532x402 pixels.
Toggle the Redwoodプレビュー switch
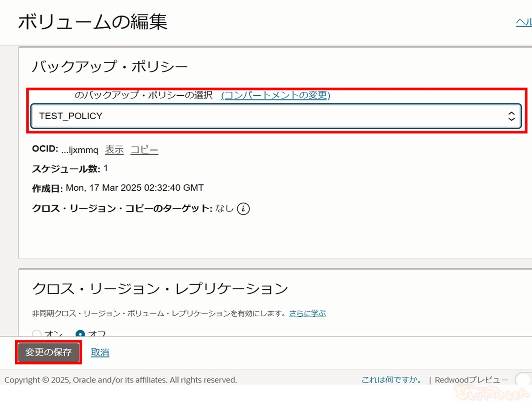(x=523, y=380)
